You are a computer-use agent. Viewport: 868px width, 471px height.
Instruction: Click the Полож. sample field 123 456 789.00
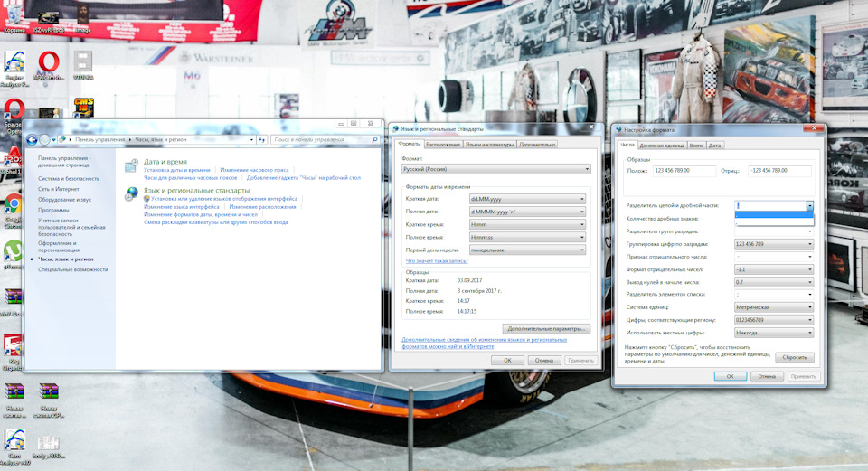tap(684, 171)
